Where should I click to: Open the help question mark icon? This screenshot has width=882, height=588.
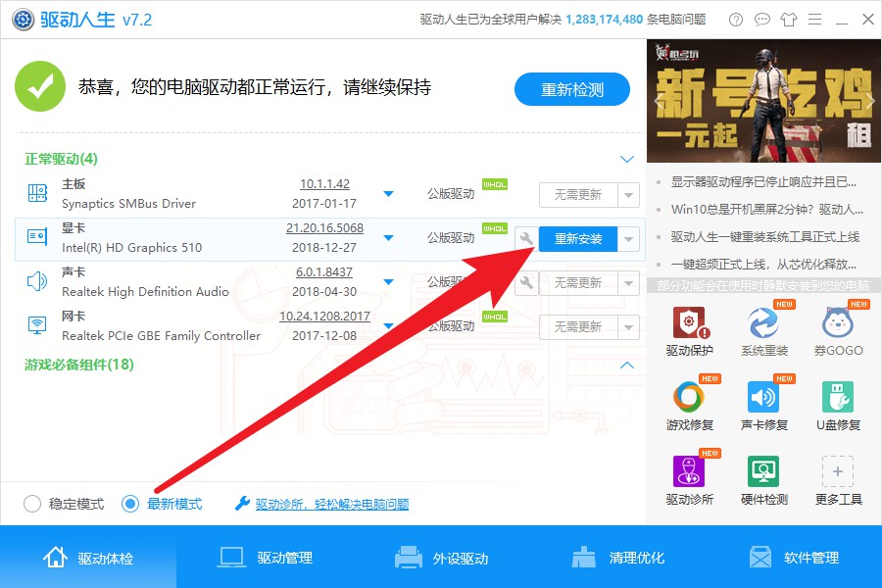(735, 19)
